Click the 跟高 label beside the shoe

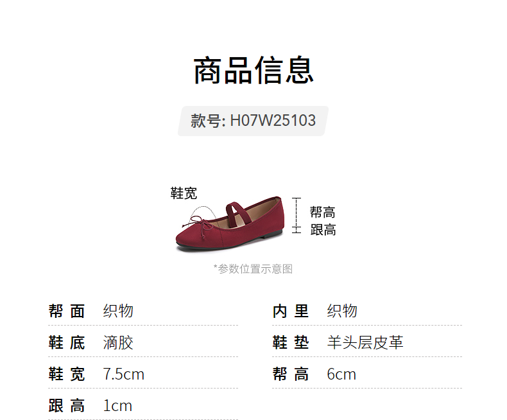tap(323, 230)
